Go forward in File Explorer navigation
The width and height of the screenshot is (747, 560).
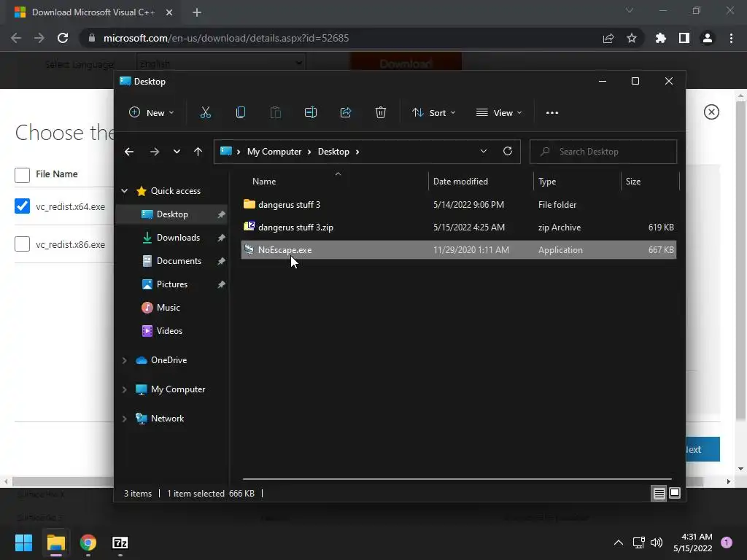click(155, 152)
